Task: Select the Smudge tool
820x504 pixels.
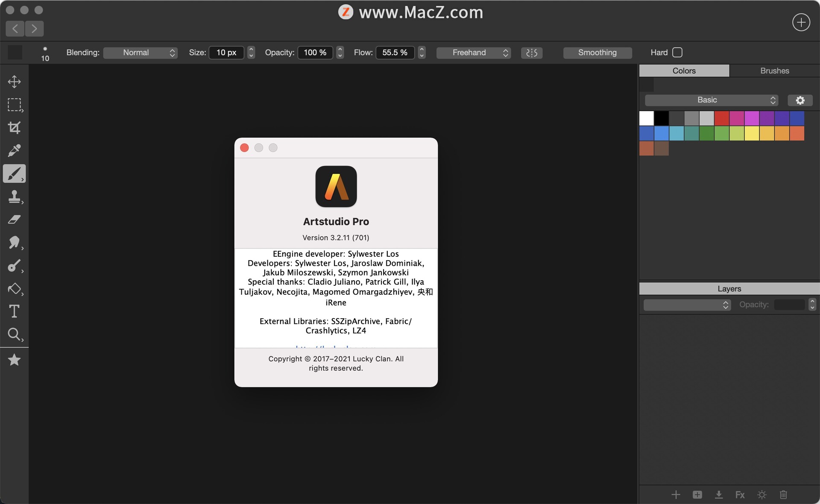Action: 14,243
